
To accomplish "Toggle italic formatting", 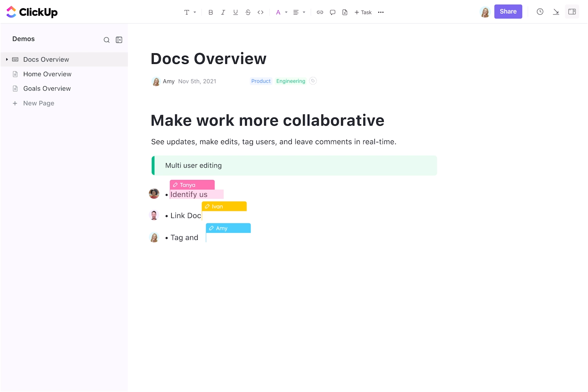I will 223,13.
